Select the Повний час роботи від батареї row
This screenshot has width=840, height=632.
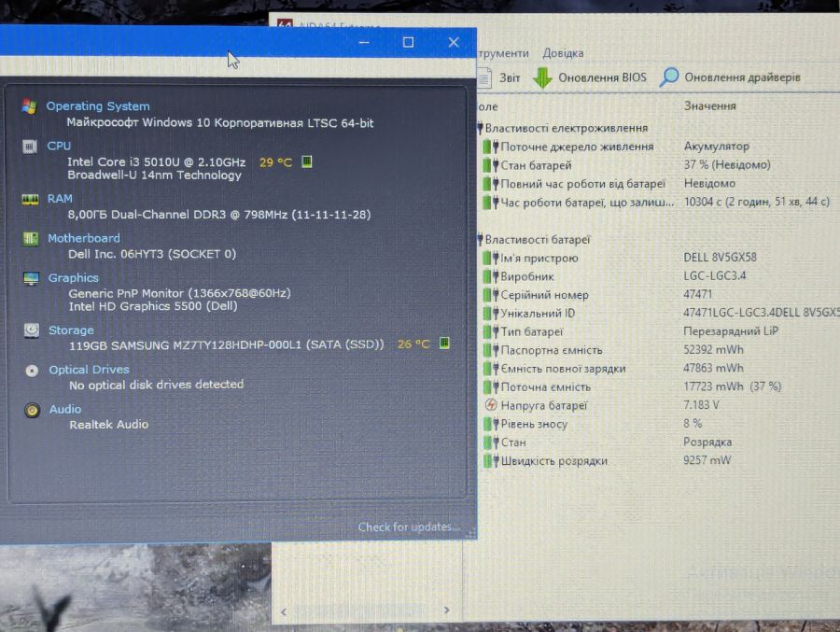(609, 184)
